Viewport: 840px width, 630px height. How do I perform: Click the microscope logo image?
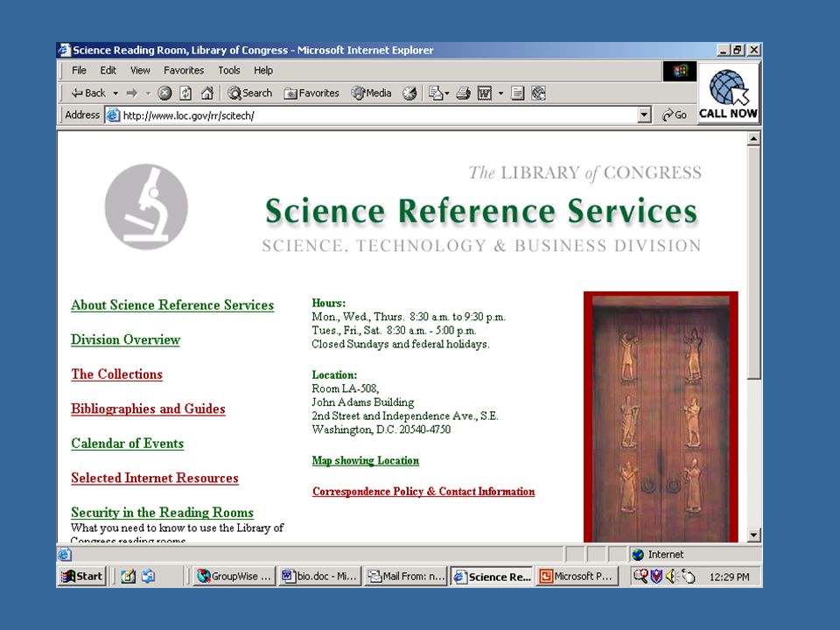(146, 206)
